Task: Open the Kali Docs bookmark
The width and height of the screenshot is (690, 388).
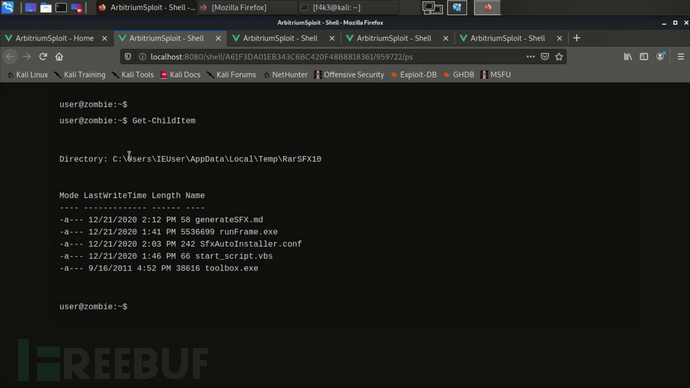Action: pos(180,75)
